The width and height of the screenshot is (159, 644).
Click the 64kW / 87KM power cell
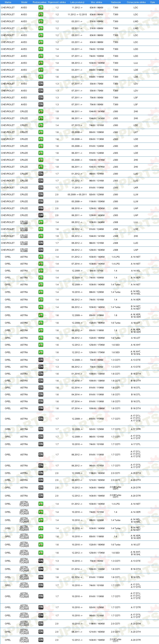(x=96, y=271)
